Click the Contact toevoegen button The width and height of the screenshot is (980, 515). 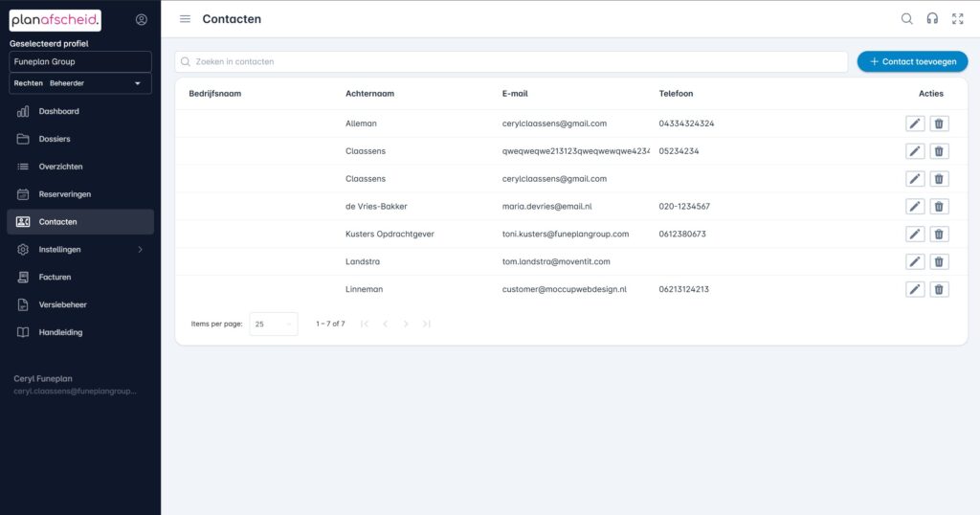(912, 61)
